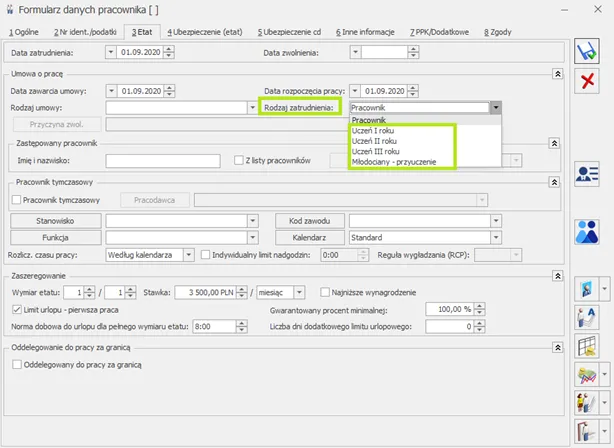This screenshot has width=614, height=448.
Task: Click the Stanowisko button
Action: pos(56,220)
